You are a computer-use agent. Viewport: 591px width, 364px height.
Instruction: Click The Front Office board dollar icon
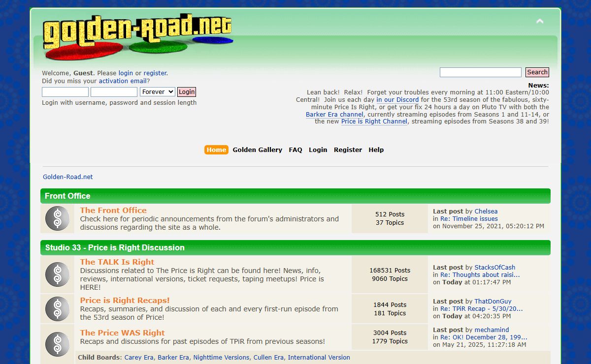pos(57,218)
